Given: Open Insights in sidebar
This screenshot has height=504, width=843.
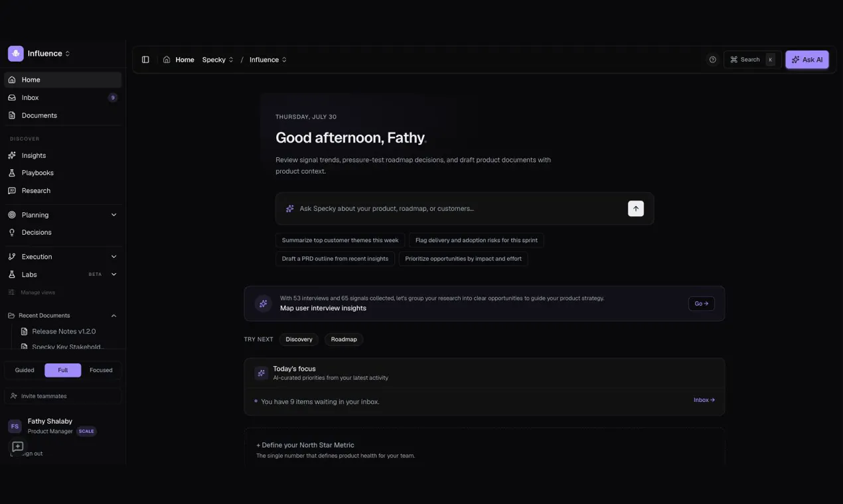Looking at the screenshot, I should tap(63, 155).
